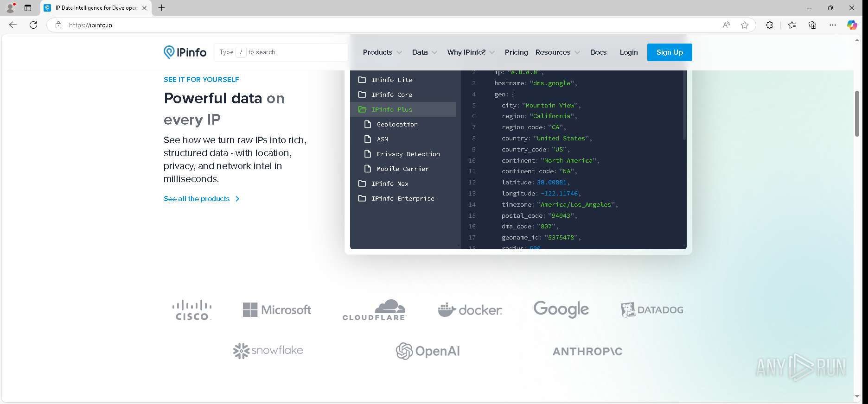Open tab actions menu
868x404 pixels.
pos(28,8)
